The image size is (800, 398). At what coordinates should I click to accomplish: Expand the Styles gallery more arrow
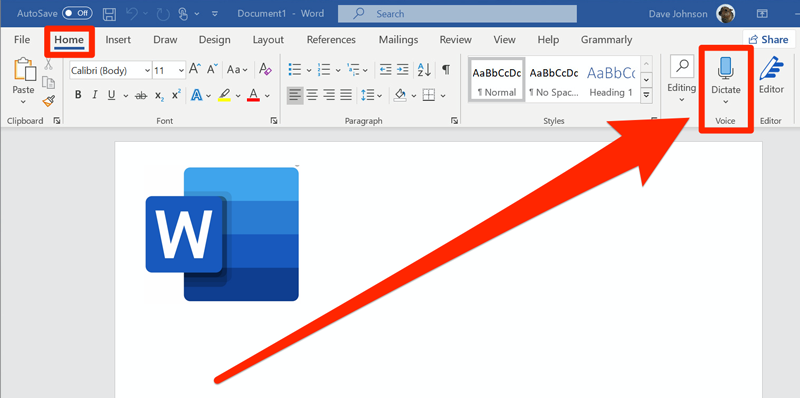[x=646, y=95]
